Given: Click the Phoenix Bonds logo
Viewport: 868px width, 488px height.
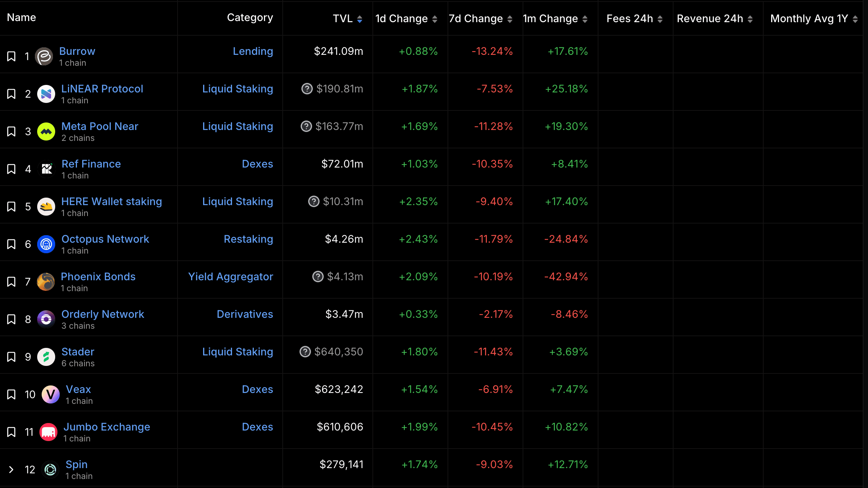Looking at the screenshot, I should [46, 282].
